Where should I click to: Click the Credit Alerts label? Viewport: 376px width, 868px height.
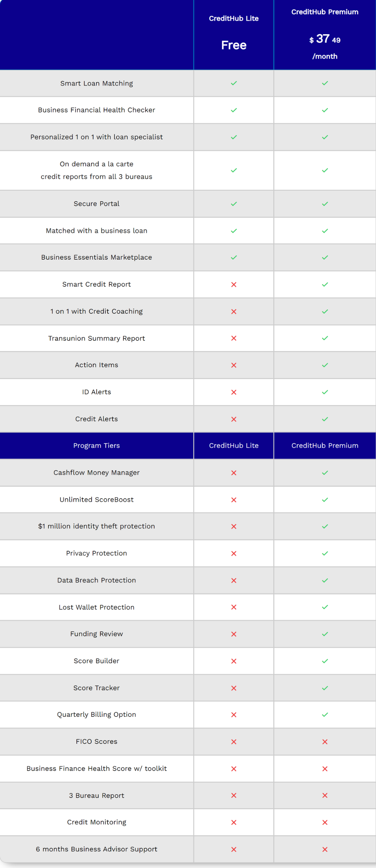97,419
